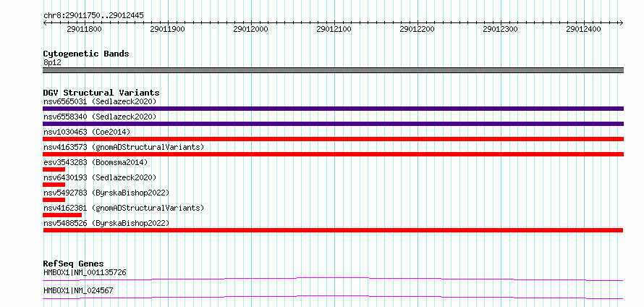The height and width of the screenshot is (307, 644).
Task: Click the short red bar for nsv4162381
Action: [x=62, y=215]
